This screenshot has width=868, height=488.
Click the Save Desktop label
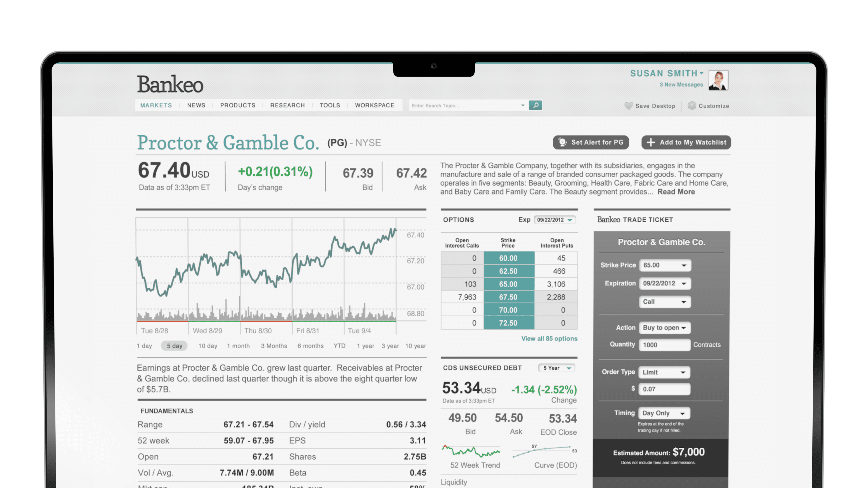point(655,106)
